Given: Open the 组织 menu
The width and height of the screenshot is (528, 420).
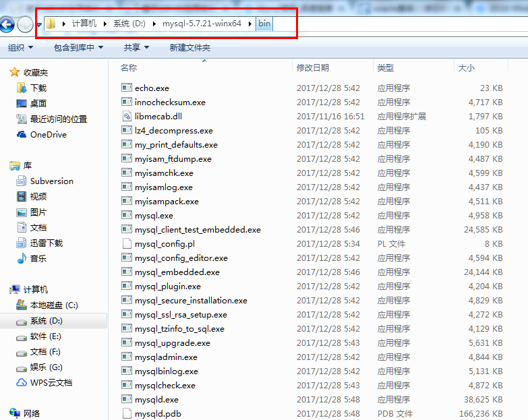Looking at the screenshot, I should (x=20, y=47).
